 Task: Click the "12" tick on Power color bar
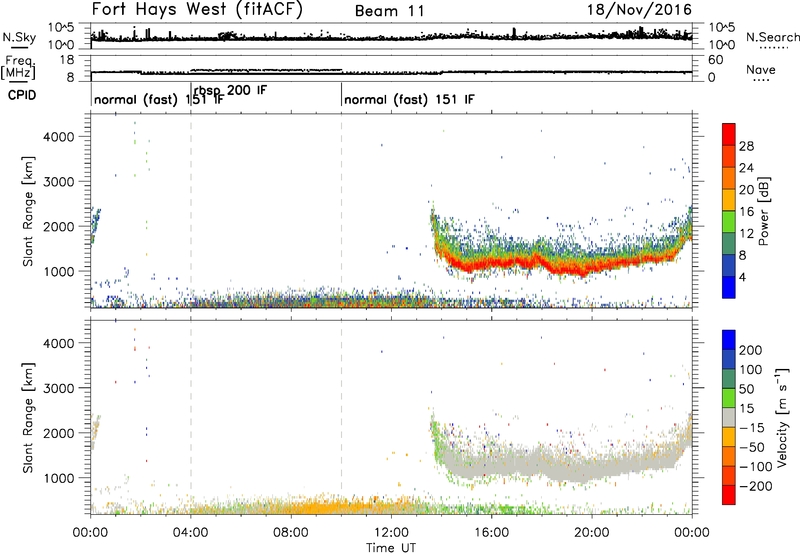click(x=746, y=234)
